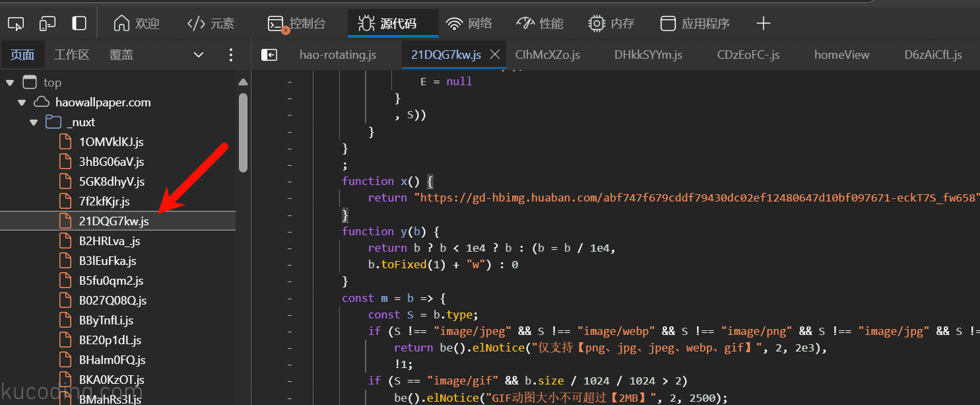Open the 覆盖 (Overrides) navigator tab
Image resolution: width=980 pixels, height=405 pixels.
pos(121,55)
